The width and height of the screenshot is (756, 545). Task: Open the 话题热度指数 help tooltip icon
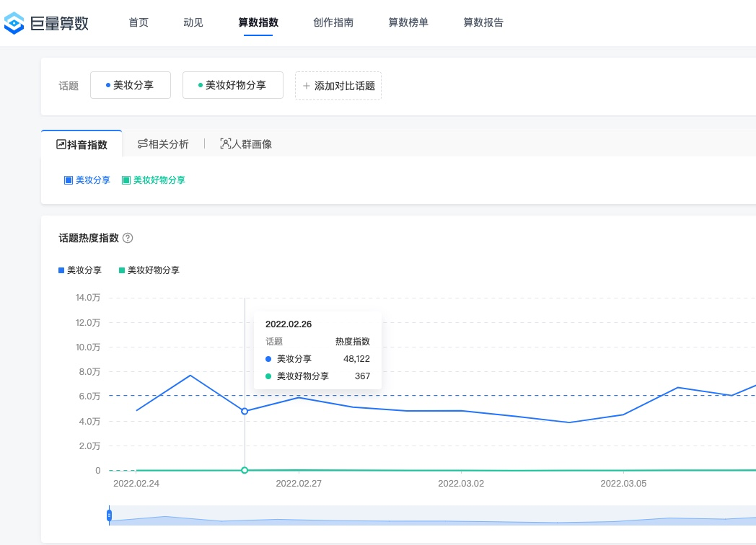pyautogui.click(x=128, y=237)
